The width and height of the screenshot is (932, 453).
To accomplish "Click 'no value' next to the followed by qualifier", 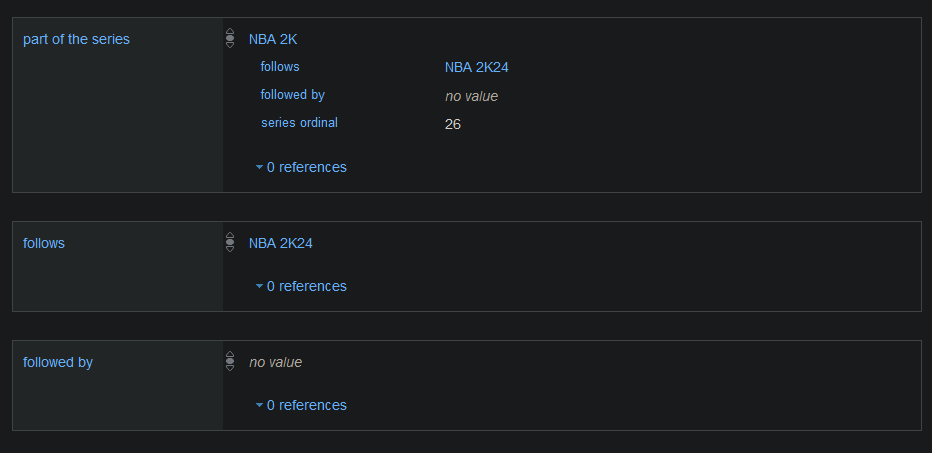I will tap(471, 96).
